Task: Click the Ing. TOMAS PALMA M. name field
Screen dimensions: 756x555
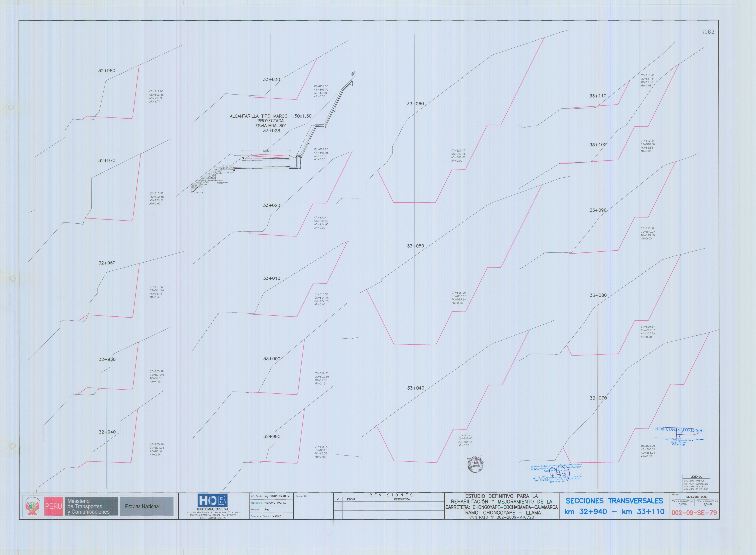Action: coord(277,496)
